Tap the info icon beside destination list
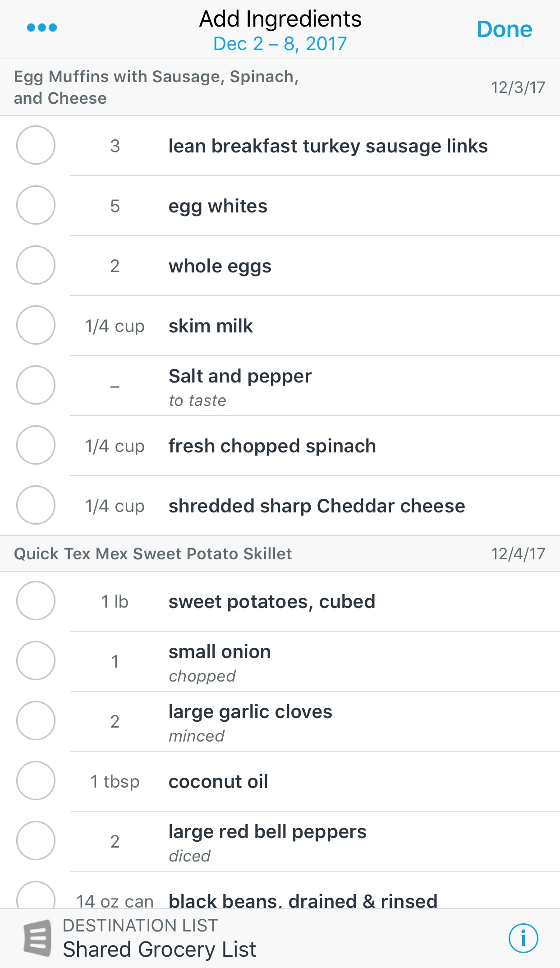The image size is (560, 968). click(523, 938)
